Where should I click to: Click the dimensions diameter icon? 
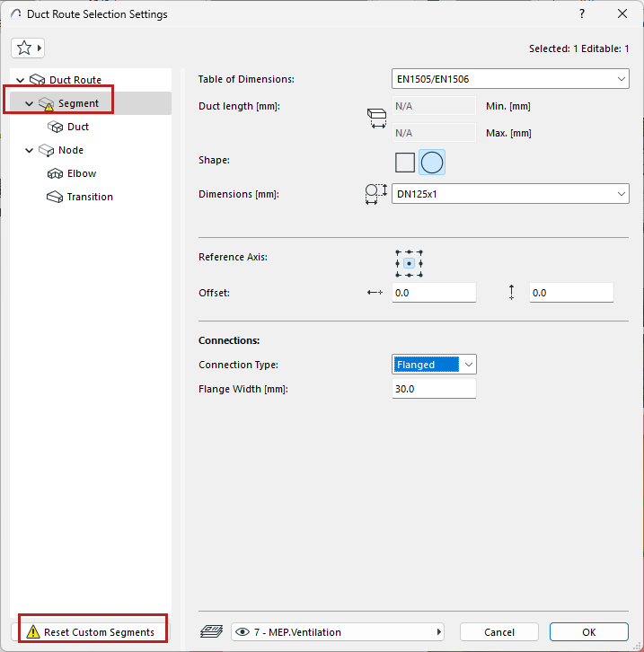point(375,194)
